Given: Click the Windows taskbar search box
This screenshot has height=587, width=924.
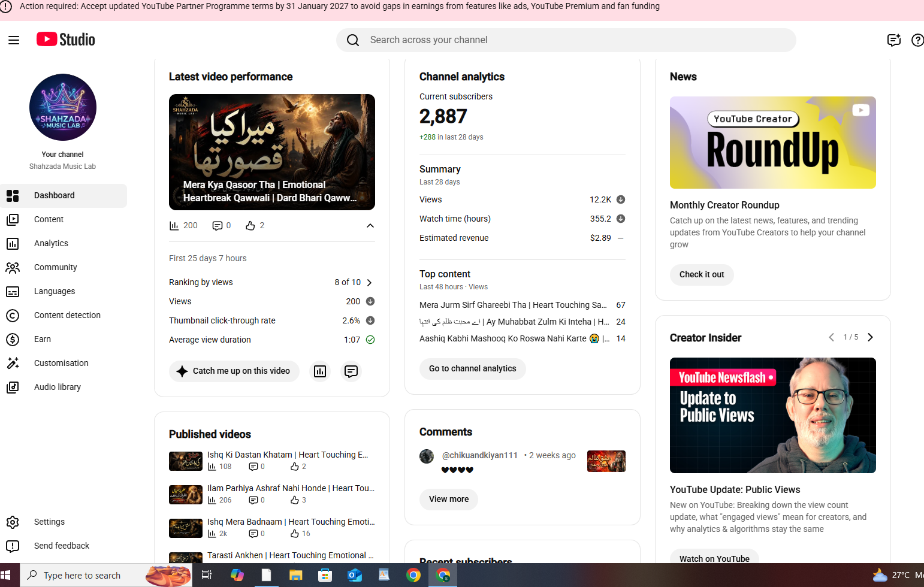Looking at the screenshot, I should pos(106,576).
